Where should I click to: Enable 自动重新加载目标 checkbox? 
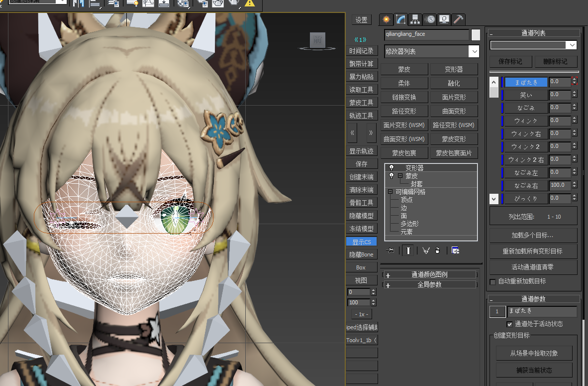pos(493,282)
